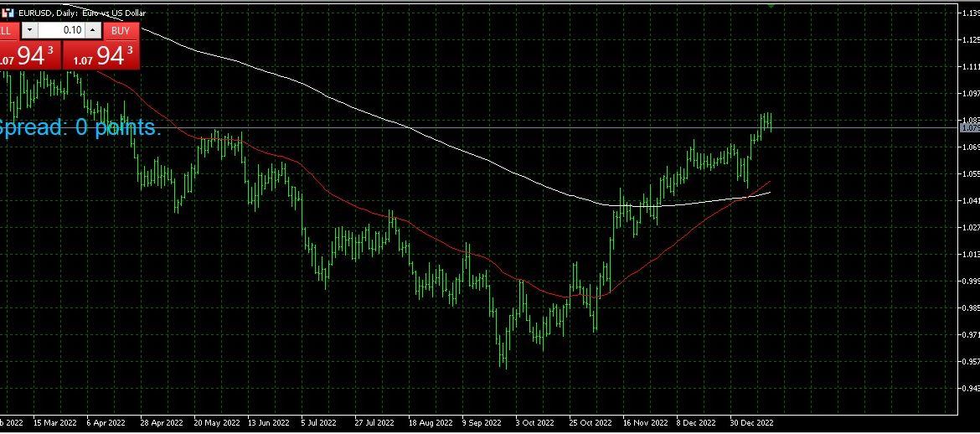Click the '18 Aug 2022' date label
980x434 pixels.
click(430, 423)
